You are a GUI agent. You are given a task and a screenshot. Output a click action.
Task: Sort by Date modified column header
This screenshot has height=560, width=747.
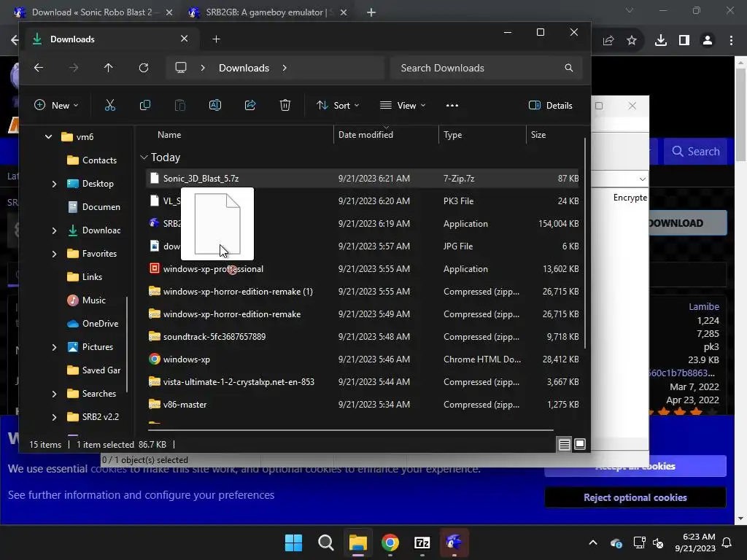coord(365,135)
